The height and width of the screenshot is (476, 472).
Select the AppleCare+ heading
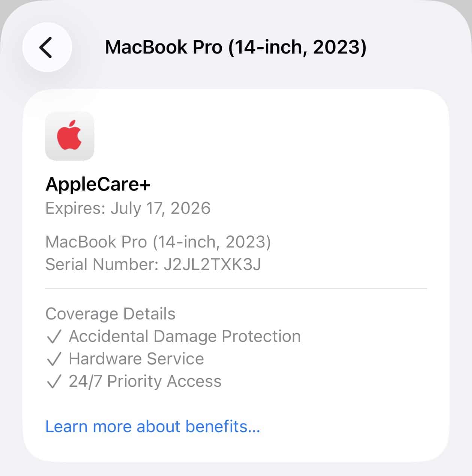[98, 184]
